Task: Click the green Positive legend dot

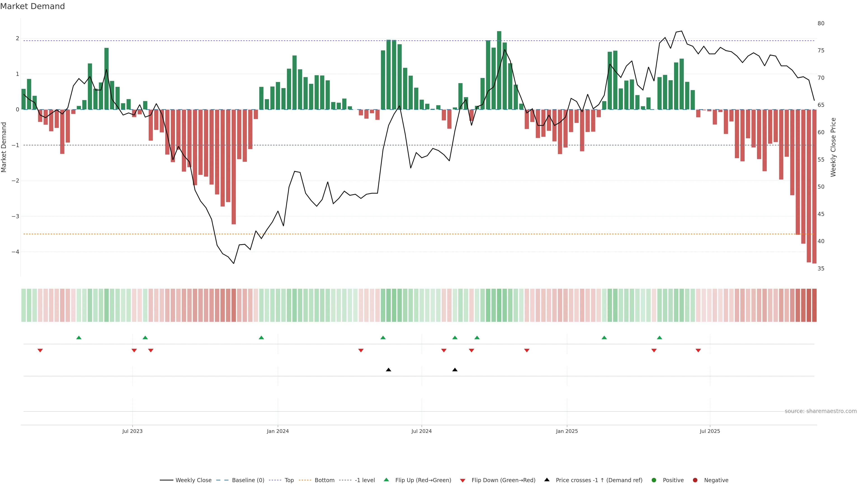Action: click(654, 480)
